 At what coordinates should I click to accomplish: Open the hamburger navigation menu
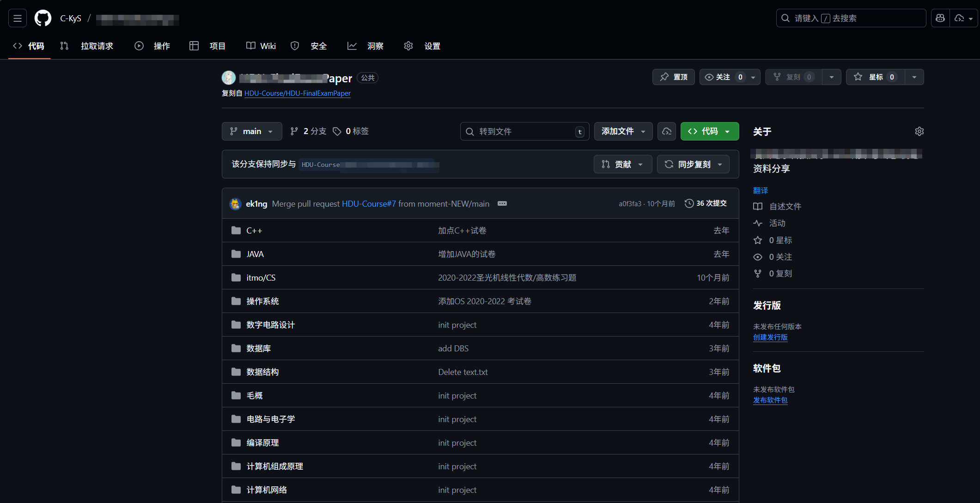pyautogui.click(x=17, y=18)
